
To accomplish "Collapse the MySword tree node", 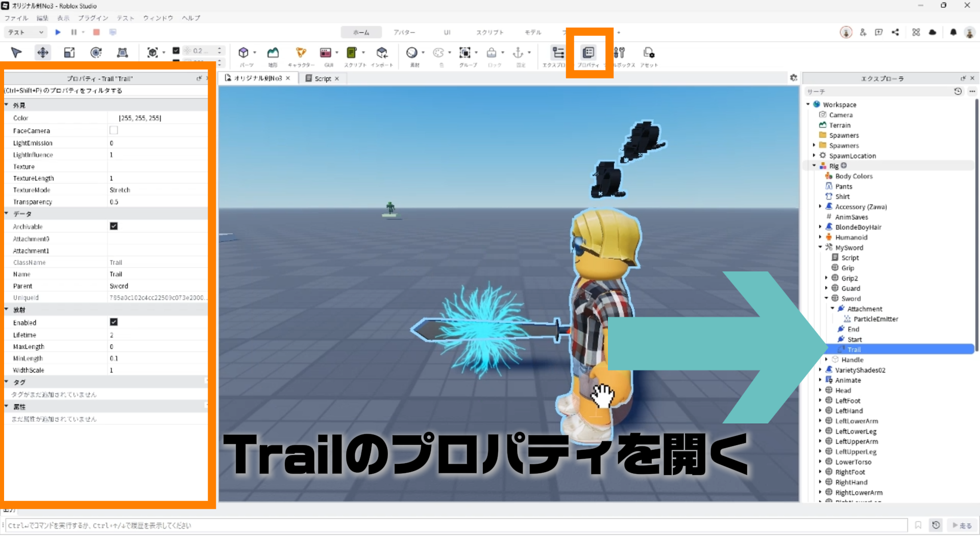I will coord(820,247).
